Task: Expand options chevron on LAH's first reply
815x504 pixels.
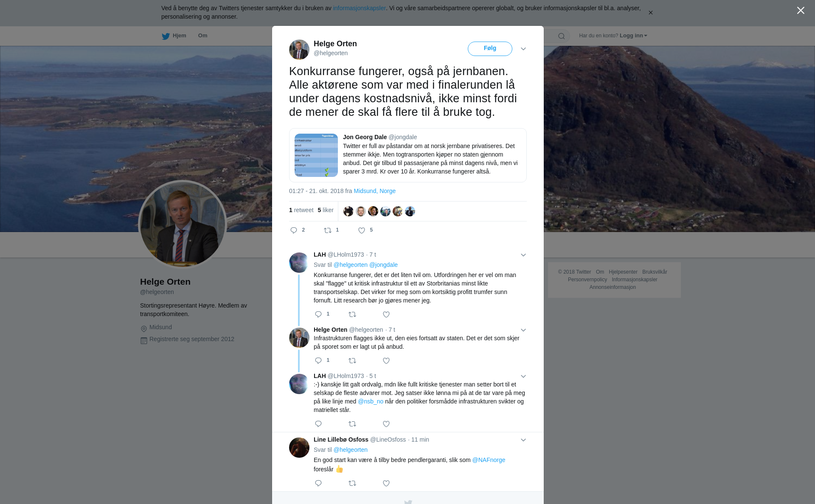Action: tap(523, 255)
